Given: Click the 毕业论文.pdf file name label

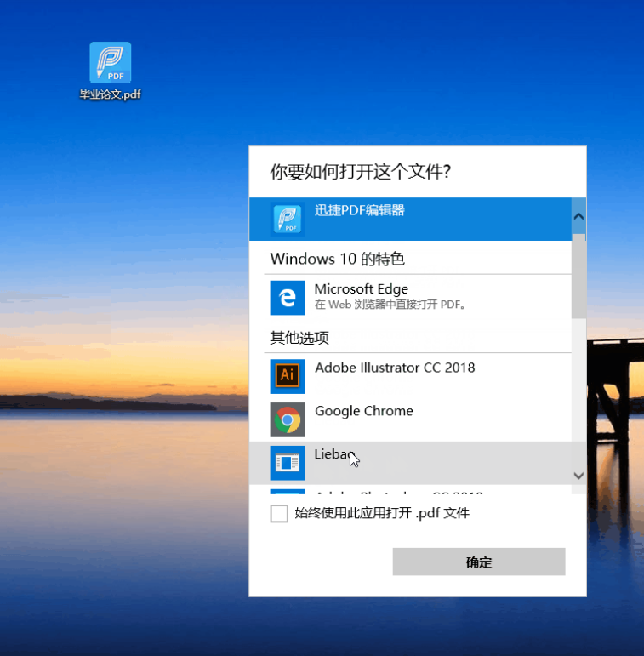Looking at the screenshot, I should [111, 94].
